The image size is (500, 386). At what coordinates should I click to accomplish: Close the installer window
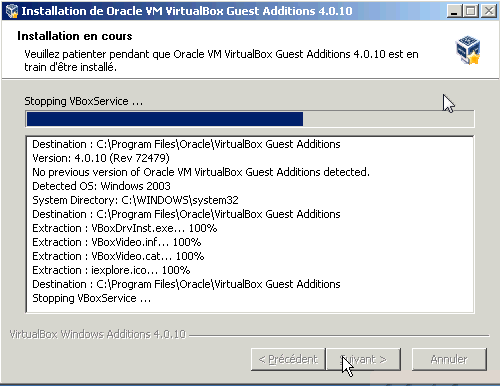coord(489,11)
